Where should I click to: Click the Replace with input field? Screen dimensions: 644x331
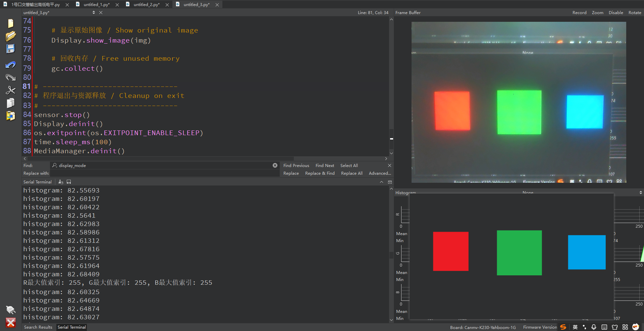164,173
